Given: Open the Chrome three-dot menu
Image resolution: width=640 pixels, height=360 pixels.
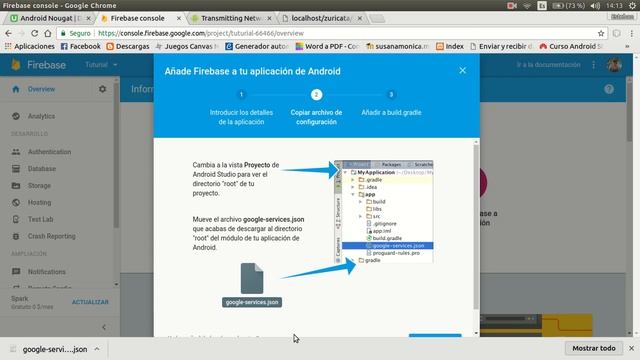Looking at the screenshot, I should 631,33.
